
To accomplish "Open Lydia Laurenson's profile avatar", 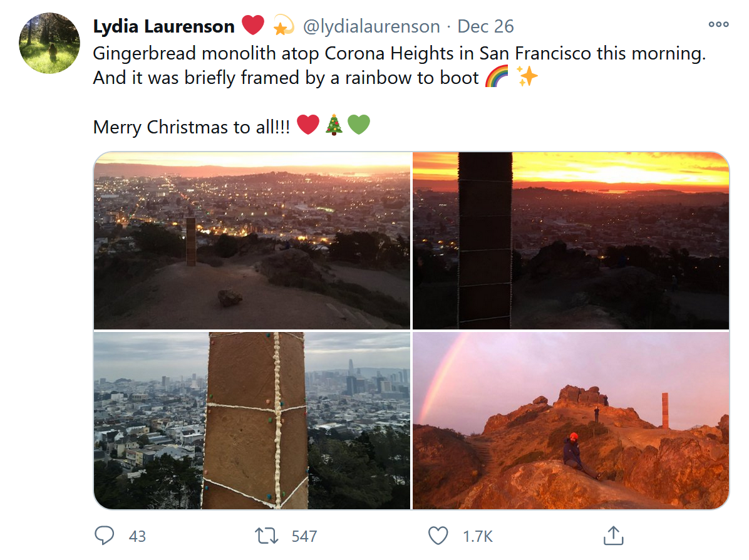I will (x=49, y=43).
